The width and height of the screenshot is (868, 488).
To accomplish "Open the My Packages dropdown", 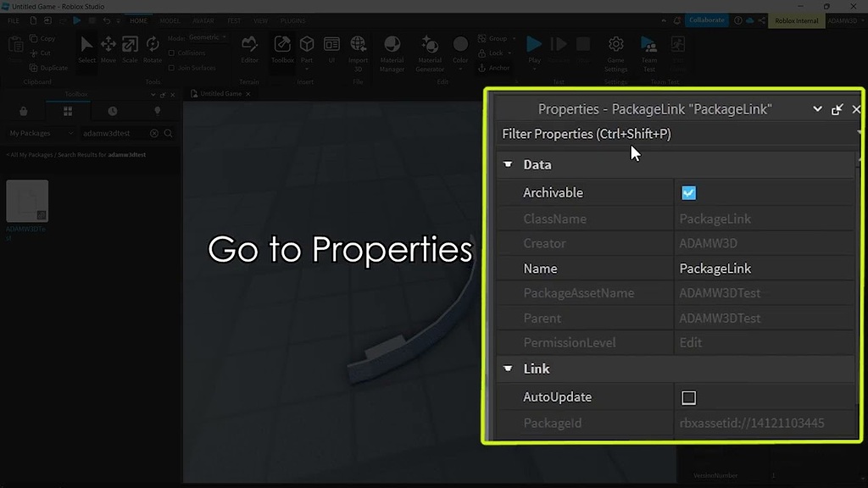I will [39, 133].
